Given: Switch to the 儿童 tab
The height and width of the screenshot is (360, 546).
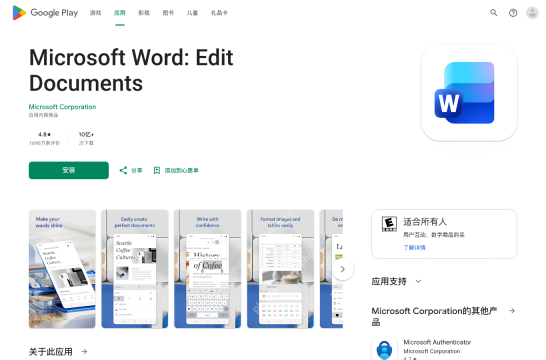Looking at the screenshot, I should tap(192, 13).
